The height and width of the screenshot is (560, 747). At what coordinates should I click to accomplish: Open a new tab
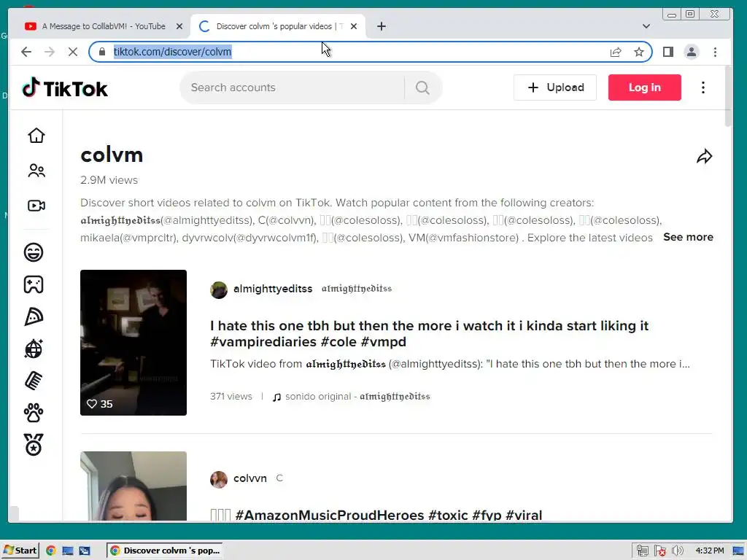click(x=381, y=26)
